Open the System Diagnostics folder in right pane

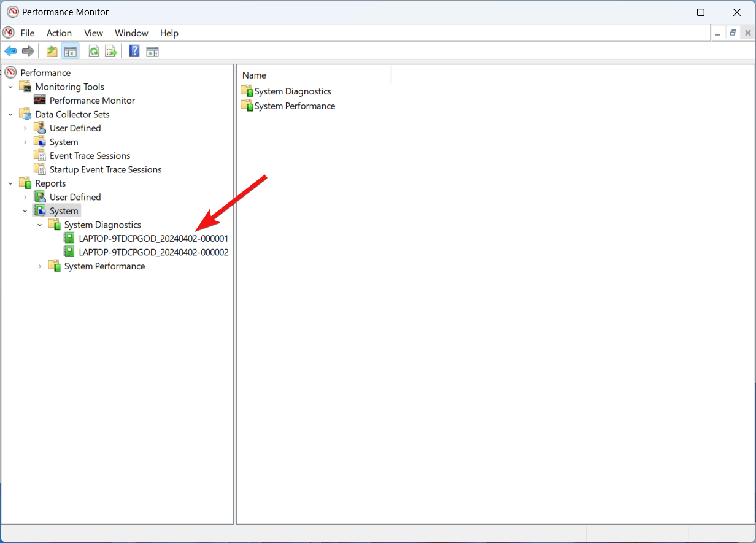click(x=292, y=91)
